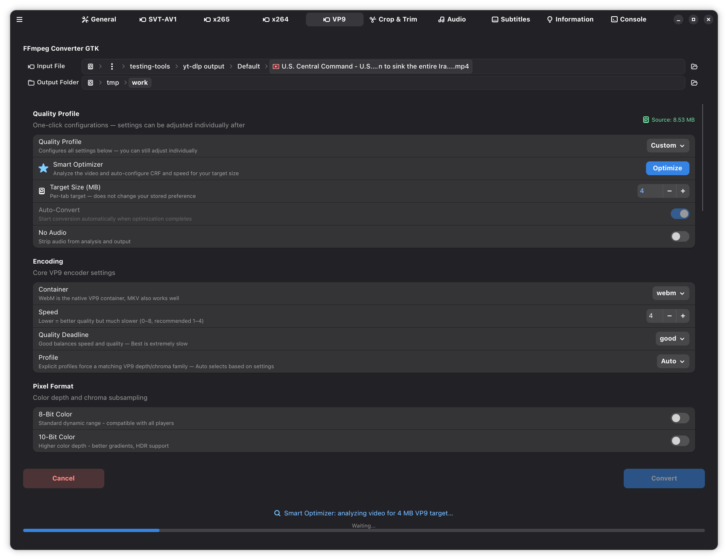The width and height of the screenshot is (728, 560).
Task: Open the x264 encoder tab
Action: tap(276, 19)
